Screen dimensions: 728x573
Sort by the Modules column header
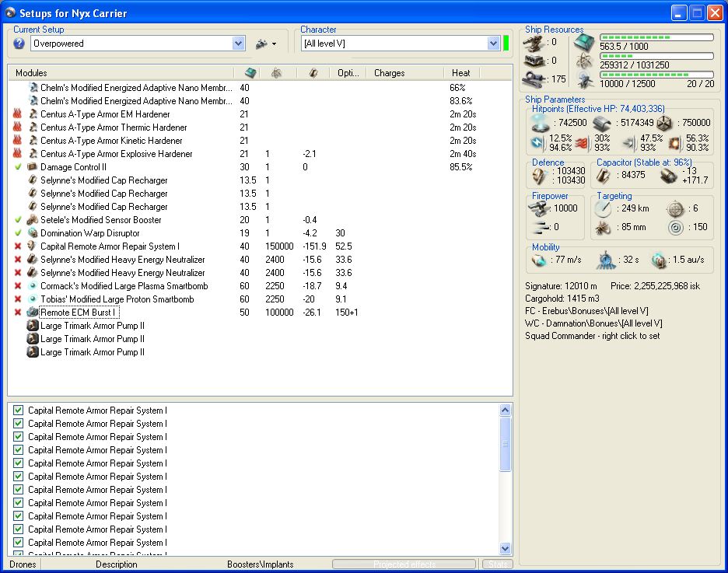[121, 73]
